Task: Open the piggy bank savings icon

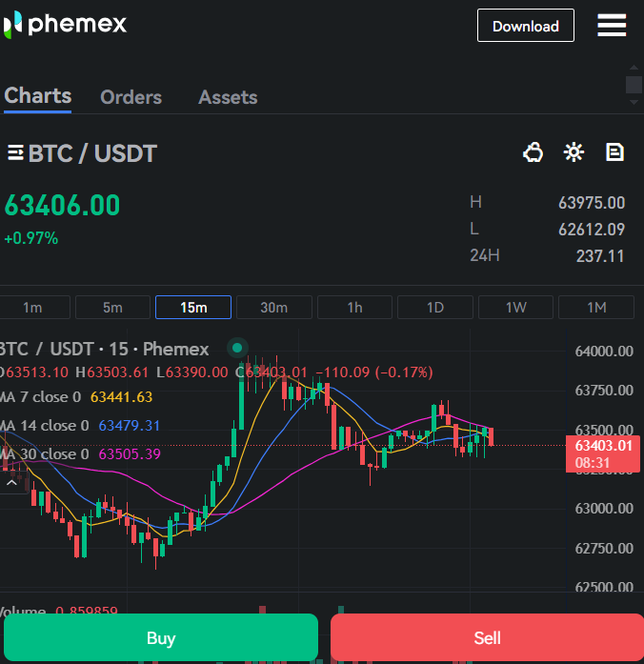Action: click(533, 152)
